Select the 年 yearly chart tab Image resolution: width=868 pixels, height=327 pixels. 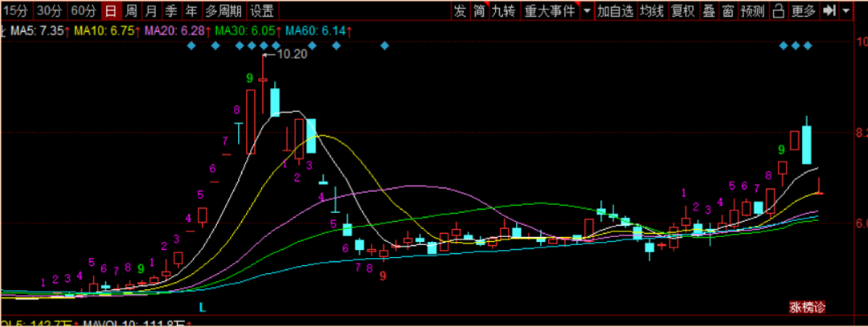191,10
